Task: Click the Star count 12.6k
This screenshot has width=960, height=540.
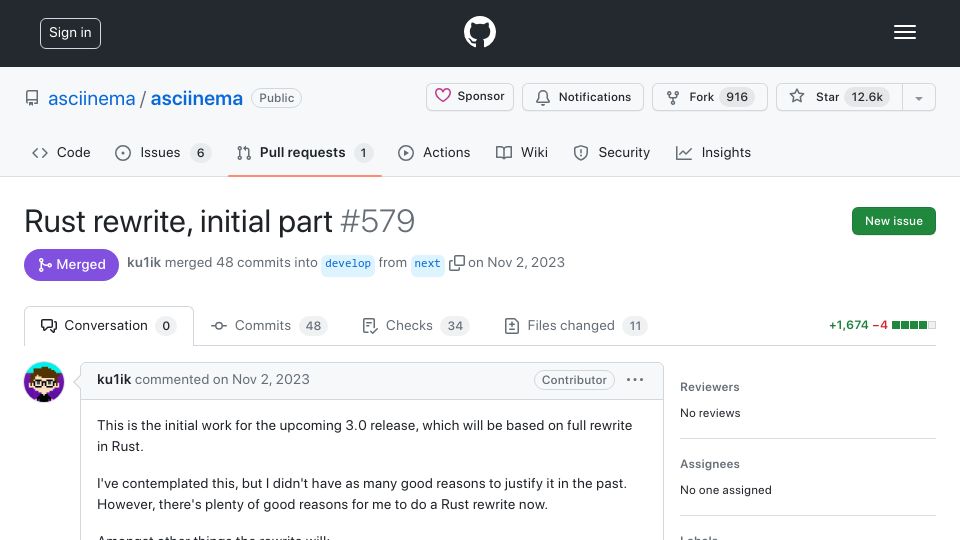Action: click(867, 97)
